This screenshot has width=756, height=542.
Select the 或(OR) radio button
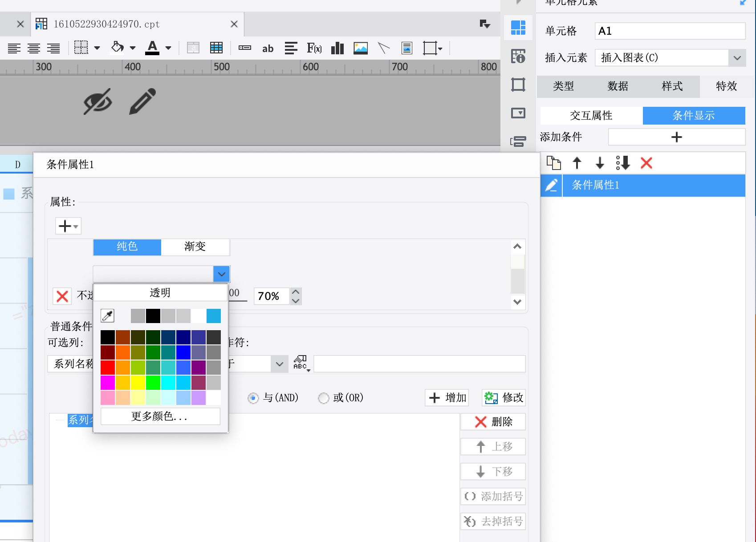pyautogui.click(x=323, y=398)
